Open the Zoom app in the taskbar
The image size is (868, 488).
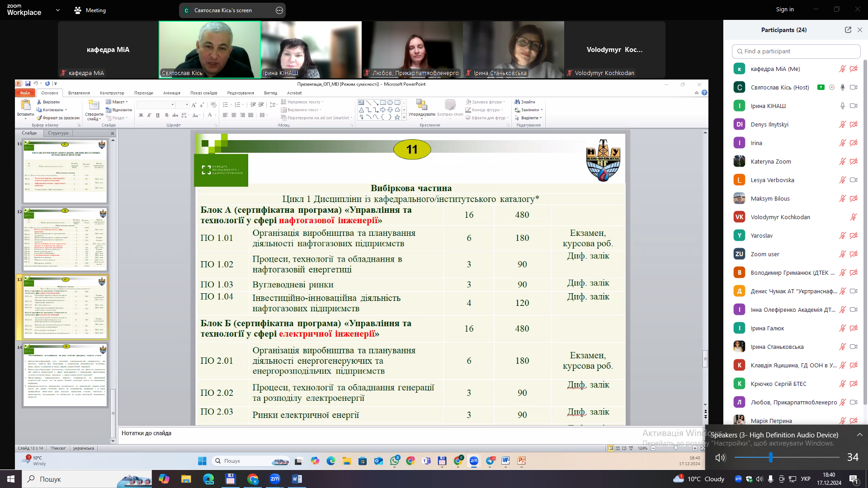point(274,479)
